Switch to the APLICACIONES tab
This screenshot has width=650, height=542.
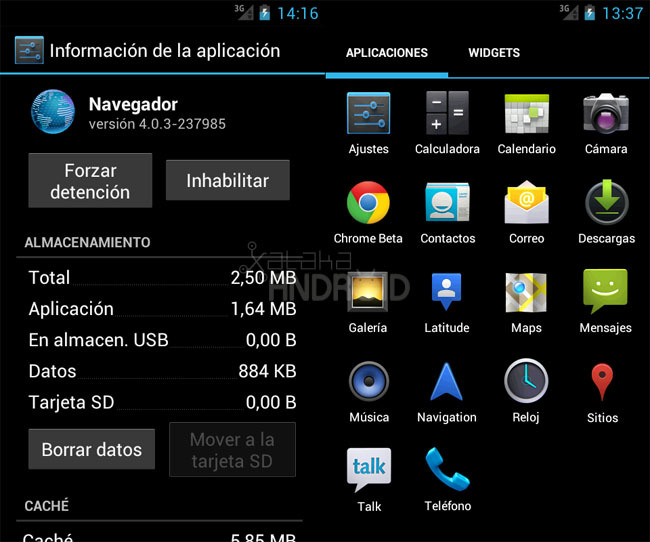(x=387, y=53)
